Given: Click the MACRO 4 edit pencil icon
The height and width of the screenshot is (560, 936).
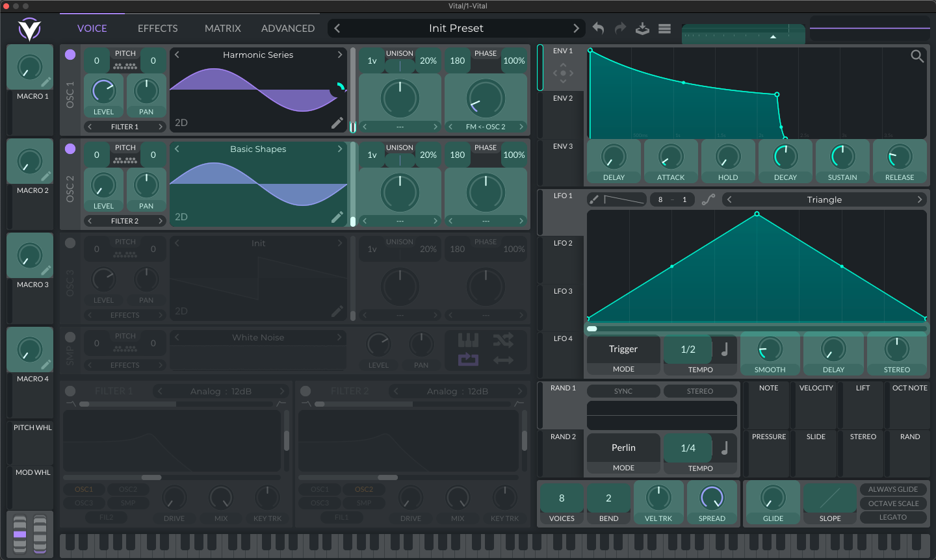Looking at the screenshot, I should tap(45, 365).
